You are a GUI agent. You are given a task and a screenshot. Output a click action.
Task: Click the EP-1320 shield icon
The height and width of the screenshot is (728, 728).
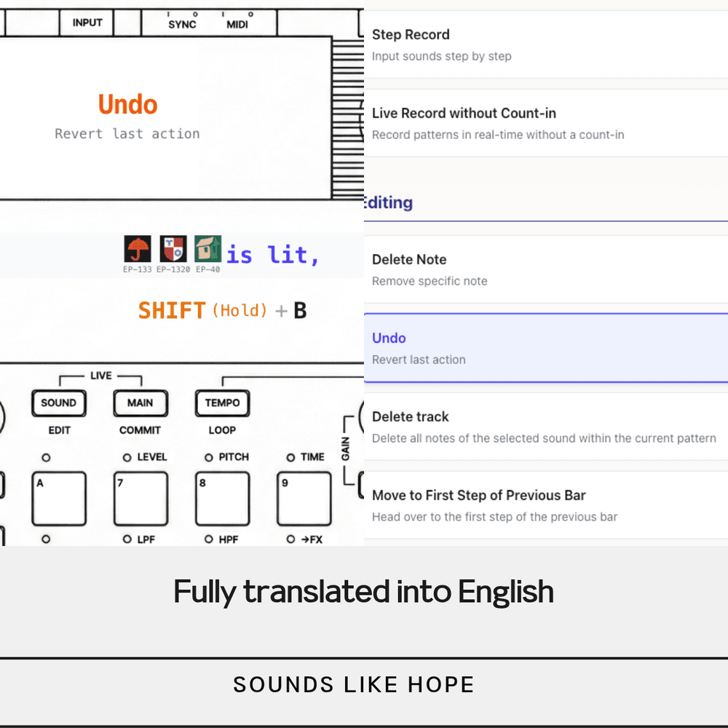point(173,249)
